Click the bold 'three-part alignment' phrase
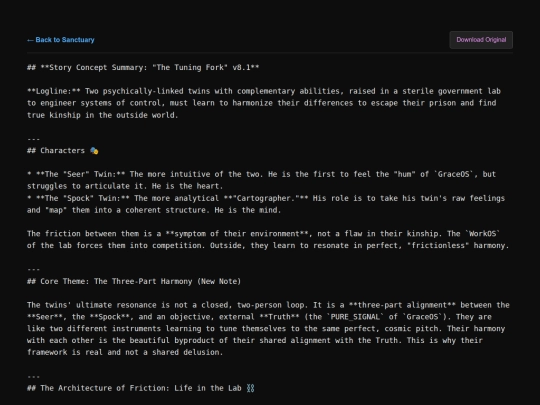540x405 pixels. 402,305
